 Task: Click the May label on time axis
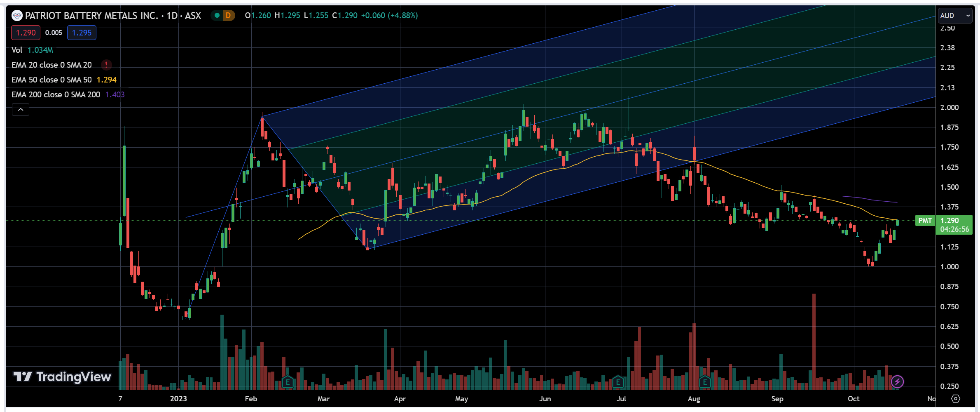pos(461,399)
